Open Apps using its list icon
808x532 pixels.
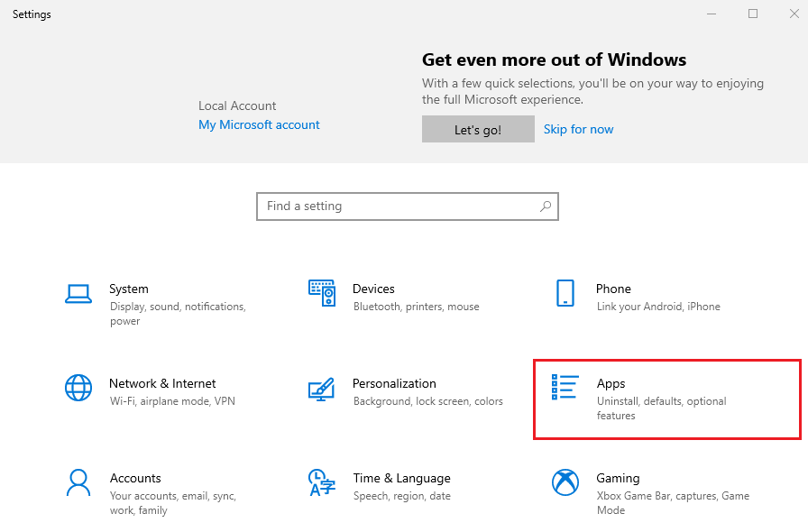(x=565, y=388)
